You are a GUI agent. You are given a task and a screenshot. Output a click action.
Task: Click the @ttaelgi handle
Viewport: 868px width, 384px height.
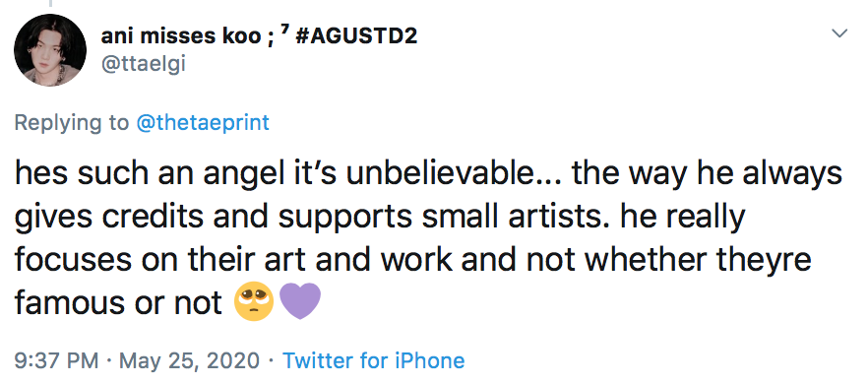[x=143, y=64]
